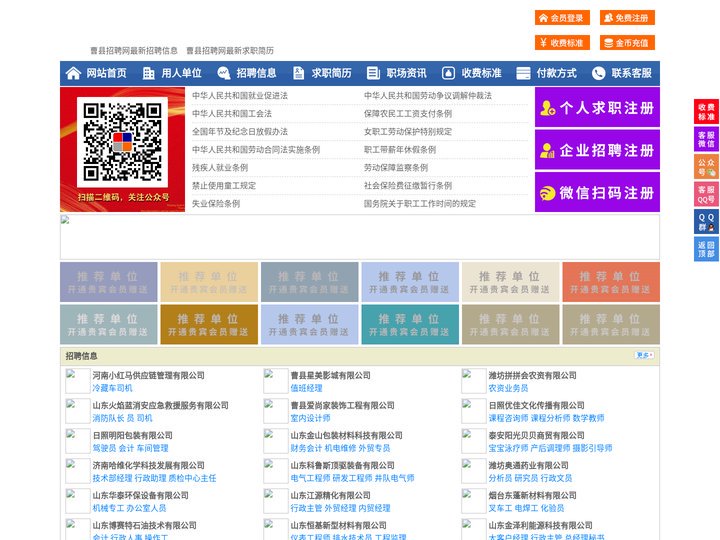720x540 pixels.
Task: Go to the 招聘信息 menu item
Action: (256, 73)
